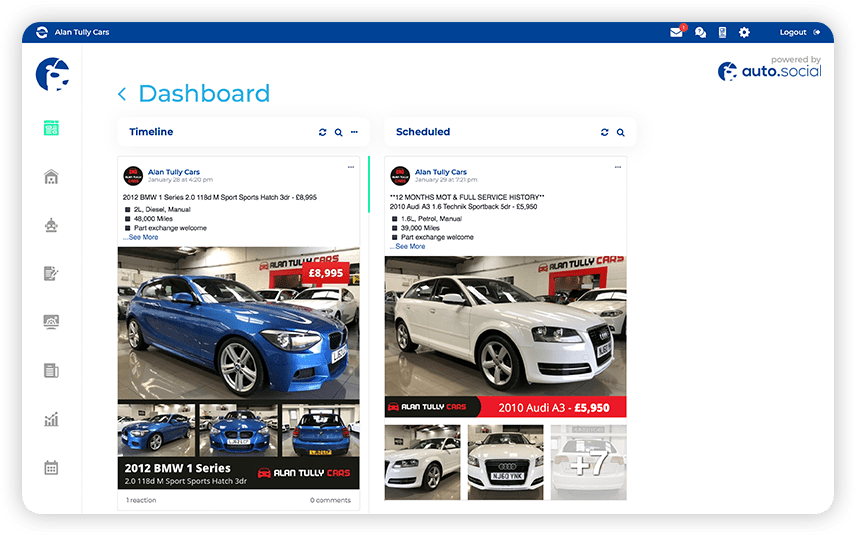Open the +7 more photos thumbnail
Image resolution: width=856 pixels, height=536 pixels.
(588, 462)
